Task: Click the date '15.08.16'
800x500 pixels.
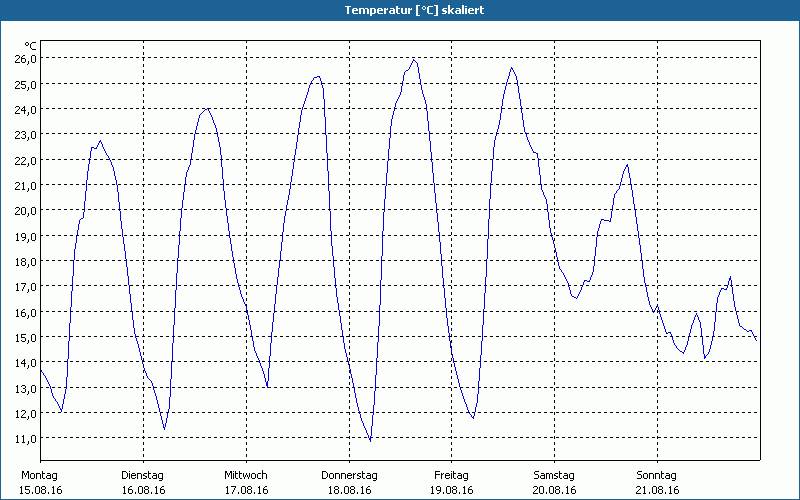Action: tap(40, 490)
